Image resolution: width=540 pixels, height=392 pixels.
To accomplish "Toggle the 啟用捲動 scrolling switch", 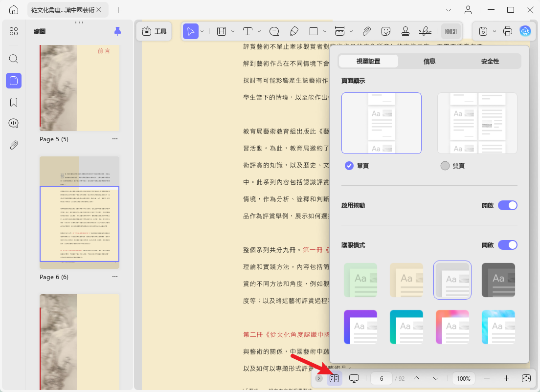I will click(508, 205).
